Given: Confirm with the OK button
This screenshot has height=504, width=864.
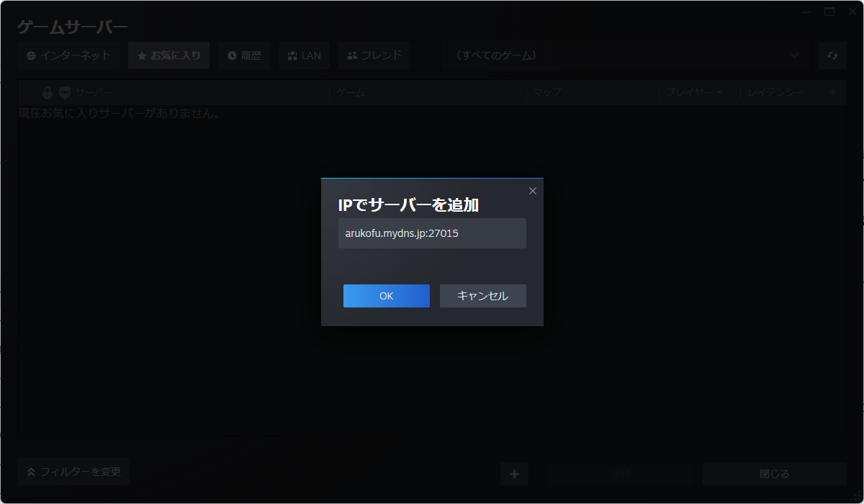Looking at the screenshot, I should coord(386,295).
